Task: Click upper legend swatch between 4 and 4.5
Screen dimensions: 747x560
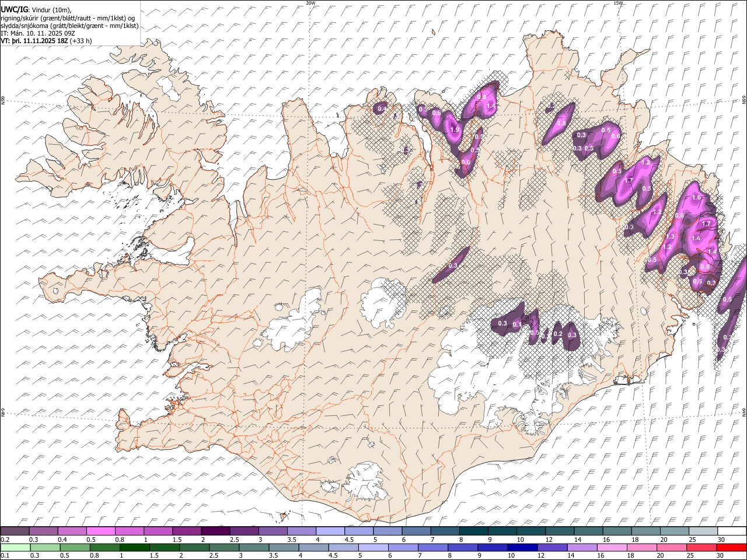Action: 330,531
